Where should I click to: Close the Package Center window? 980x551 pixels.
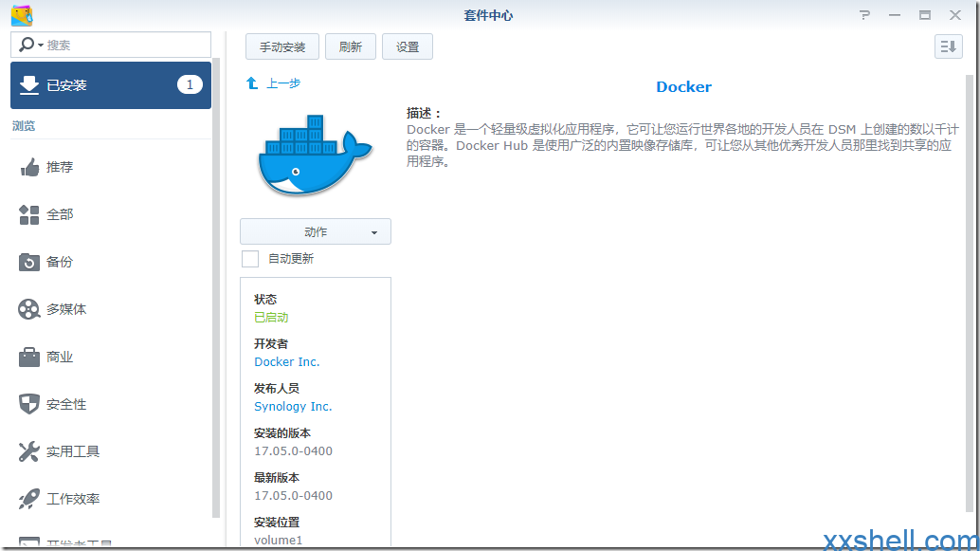point(955,15)
